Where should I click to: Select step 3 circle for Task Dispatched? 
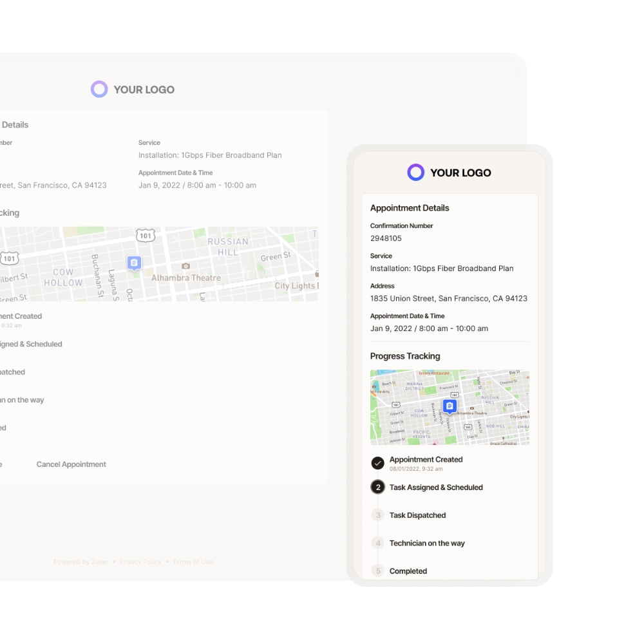[377, 515]
